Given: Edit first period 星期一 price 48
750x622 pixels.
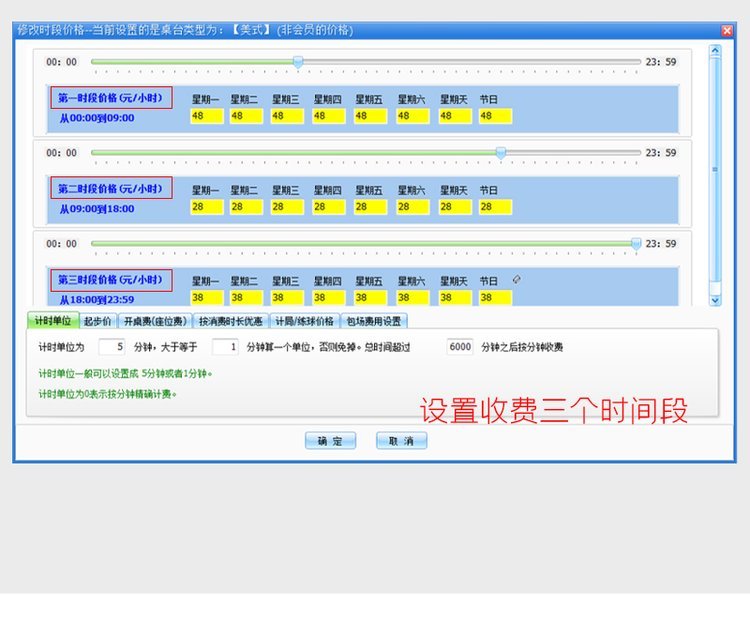Looking at the screenshot, I should click(207, 116).
